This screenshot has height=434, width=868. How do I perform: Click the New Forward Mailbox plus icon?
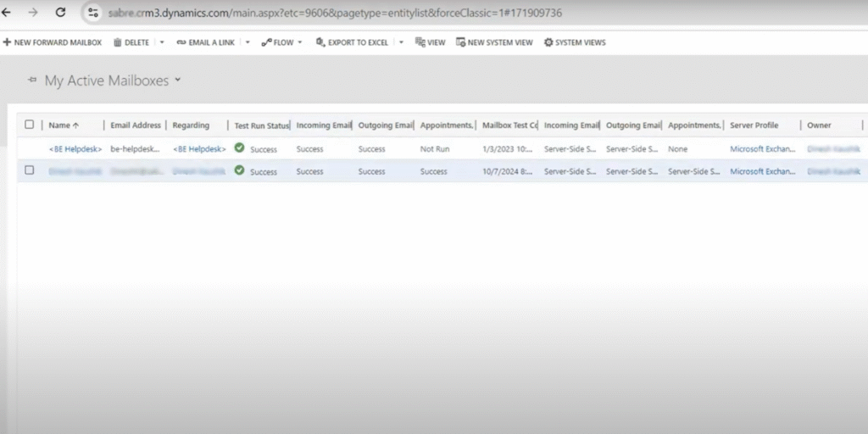coord(7,42)
